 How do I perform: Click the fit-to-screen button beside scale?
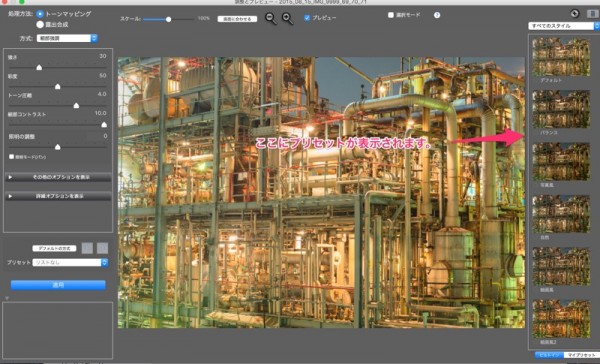pos(237,19)
